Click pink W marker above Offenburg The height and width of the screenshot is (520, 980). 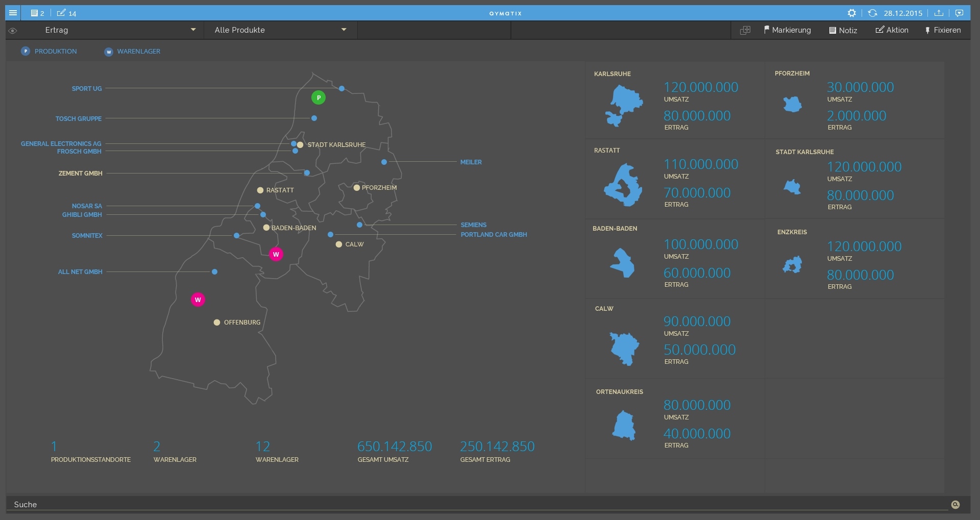pos(198,300)
